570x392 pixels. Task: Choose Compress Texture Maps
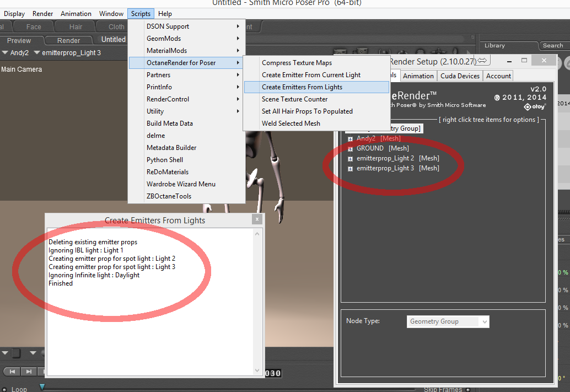(316, 62)
